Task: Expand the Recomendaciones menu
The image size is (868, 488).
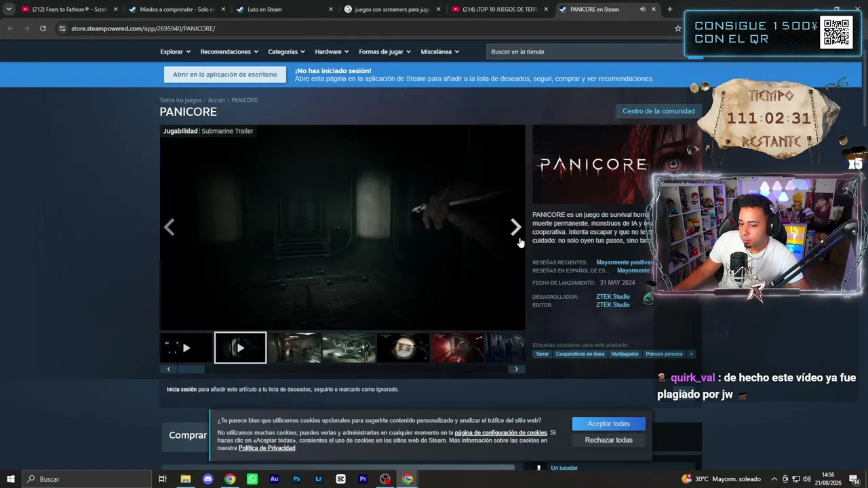Action: pyautogui.click(x=229, y=52)
